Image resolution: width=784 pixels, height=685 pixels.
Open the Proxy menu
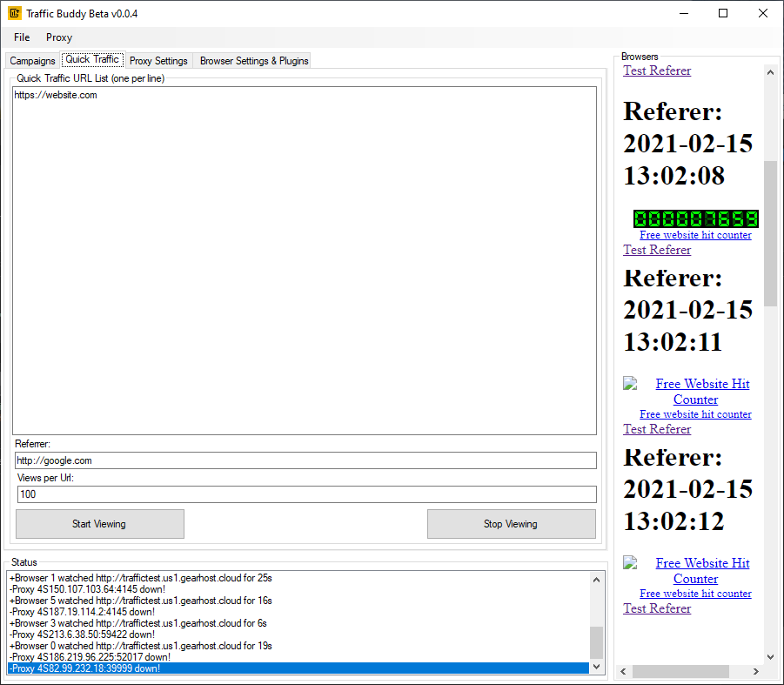58,37
